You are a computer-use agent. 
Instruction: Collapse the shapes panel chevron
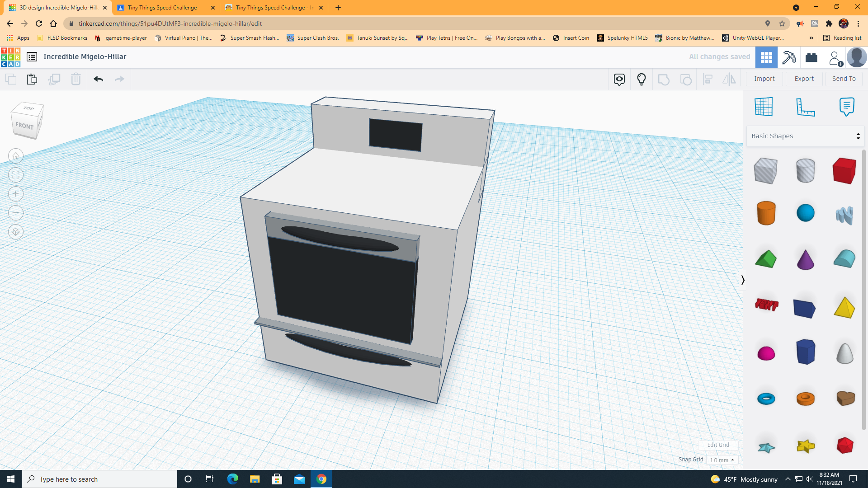click(742, 280)
